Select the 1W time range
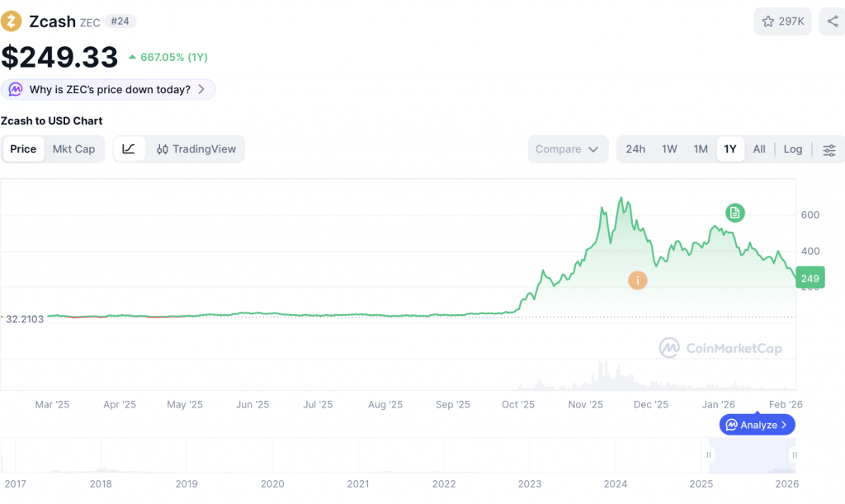This screenshot has height=504, width=845. click(x=669, y=149)
